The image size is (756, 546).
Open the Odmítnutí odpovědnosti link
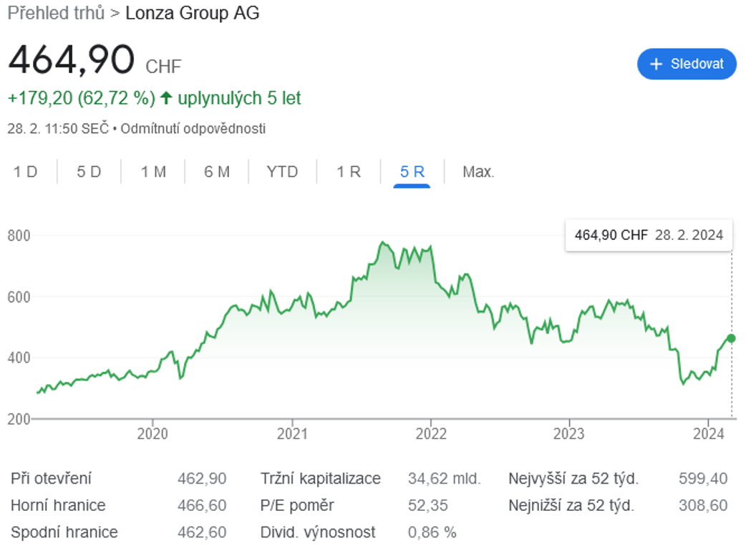(193, 129)
